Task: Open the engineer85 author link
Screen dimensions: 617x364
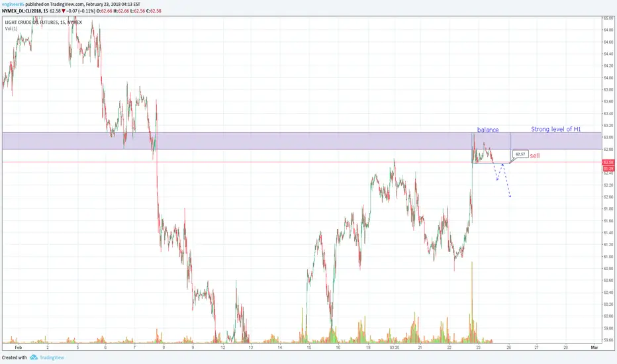Action: point(13,5)
